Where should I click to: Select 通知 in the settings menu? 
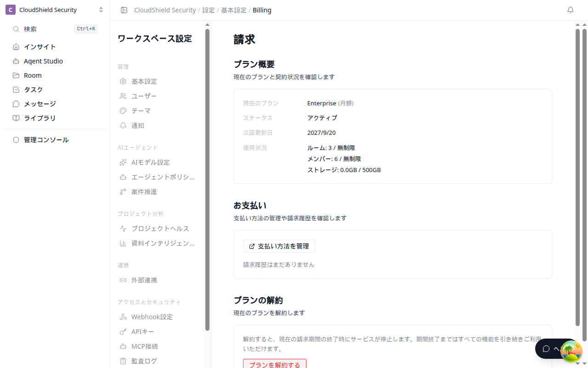(x=157, y=126)
